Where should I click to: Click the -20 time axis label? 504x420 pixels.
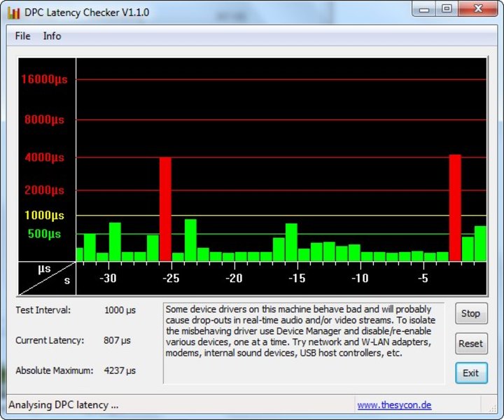pyautogui.click(x=234, y=279)
